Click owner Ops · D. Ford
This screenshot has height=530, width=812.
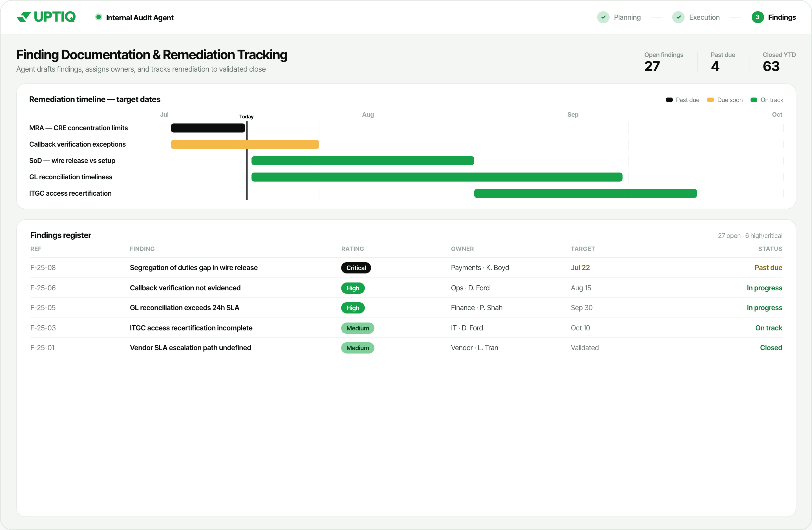click(470, 288)
